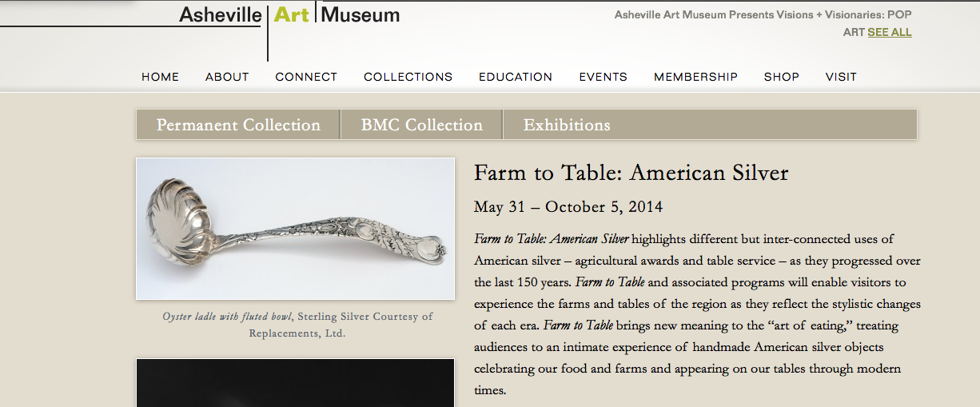Select the Exhibitions tab
980x407 pixels.
[567, 125]
